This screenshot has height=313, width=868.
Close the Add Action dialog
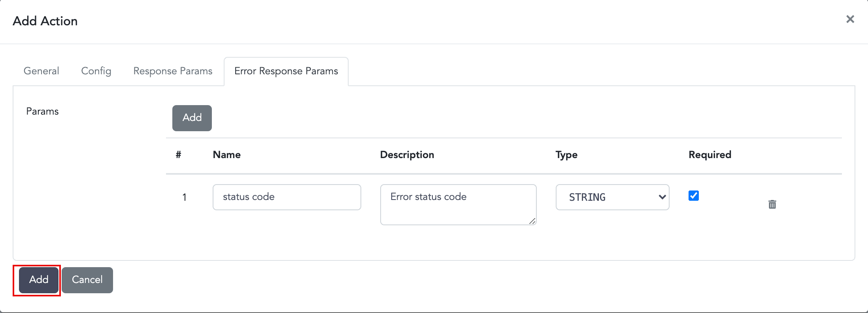[x=850, y=19]
